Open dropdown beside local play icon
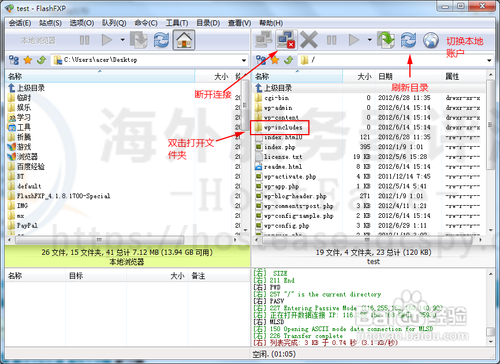Viewport: 500px width, 364px height. click(122, 40)
